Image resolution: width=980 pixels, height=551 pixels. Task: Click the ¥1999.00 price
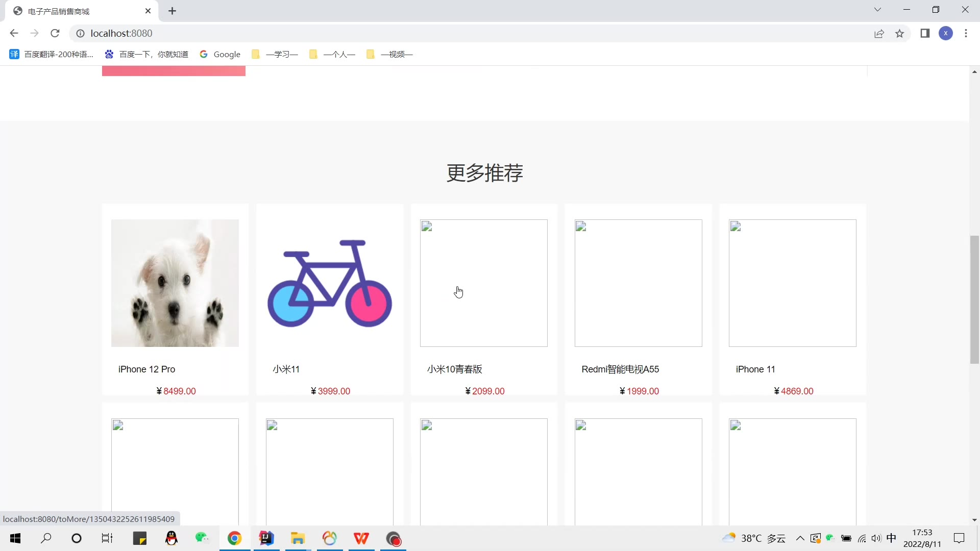[639, 391]
